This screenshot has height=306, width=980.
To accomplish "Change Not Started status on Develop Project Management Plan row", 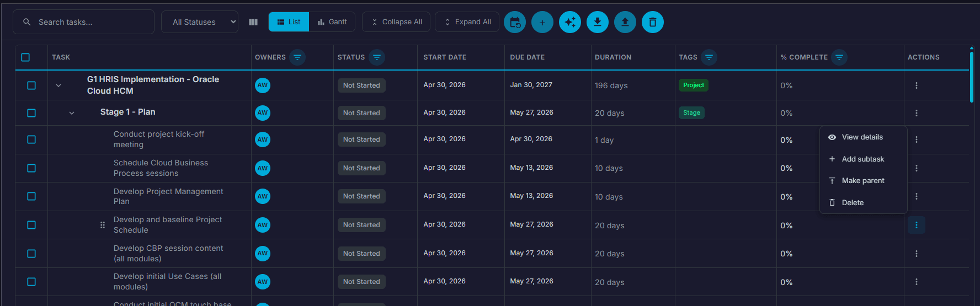I will click(x=361, y=196).
